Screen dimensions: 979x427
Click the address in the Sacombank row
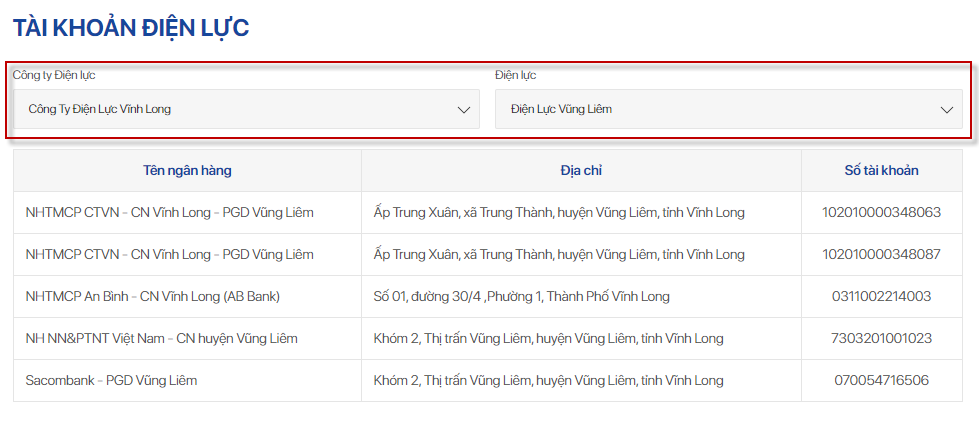click(x=548, y=380)
